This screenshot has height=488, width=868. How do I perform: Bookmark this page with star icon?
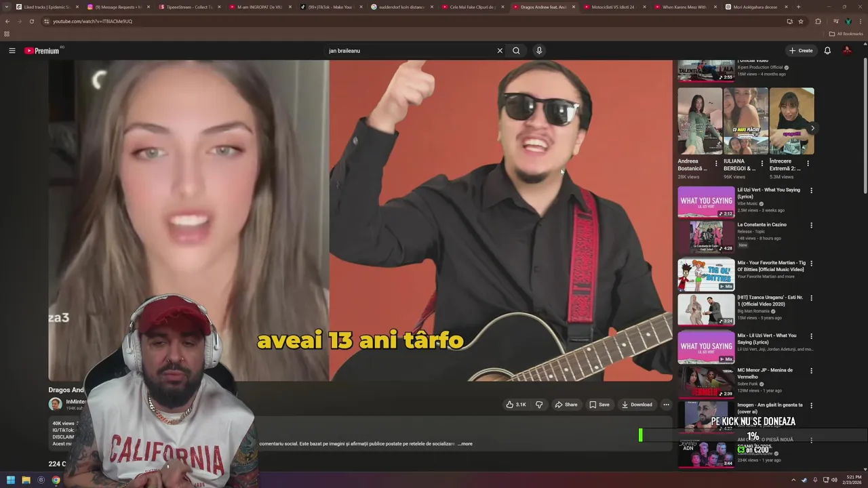[801, 21]
